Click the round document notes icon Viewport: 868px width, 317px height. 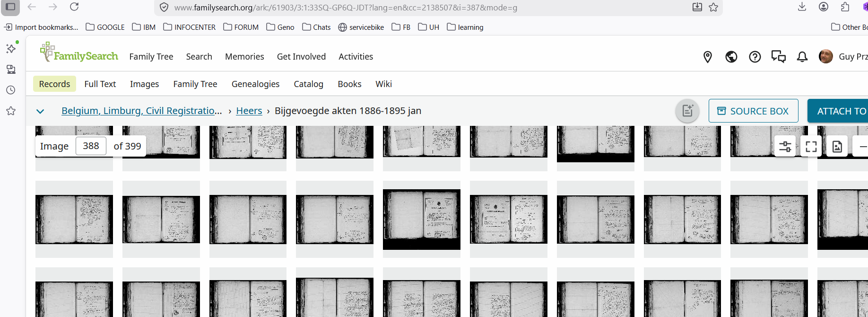pyautogui.click(x=687, y=111)
